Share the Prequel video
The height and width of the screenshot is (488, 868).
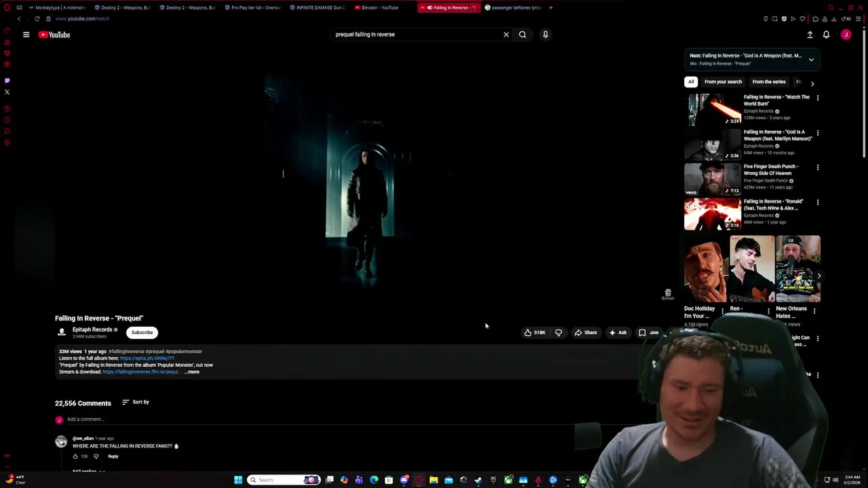585,333
